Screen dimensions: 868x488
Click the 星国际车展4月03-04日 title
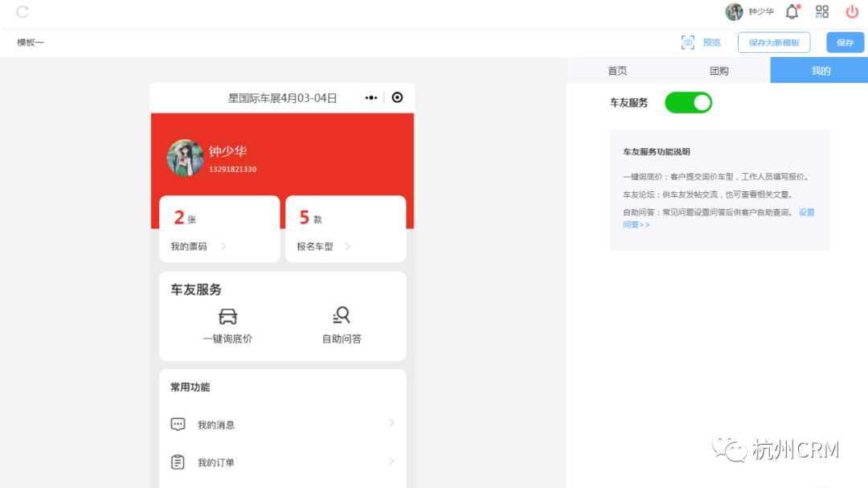pyautogui.click(x=282, y=98)
